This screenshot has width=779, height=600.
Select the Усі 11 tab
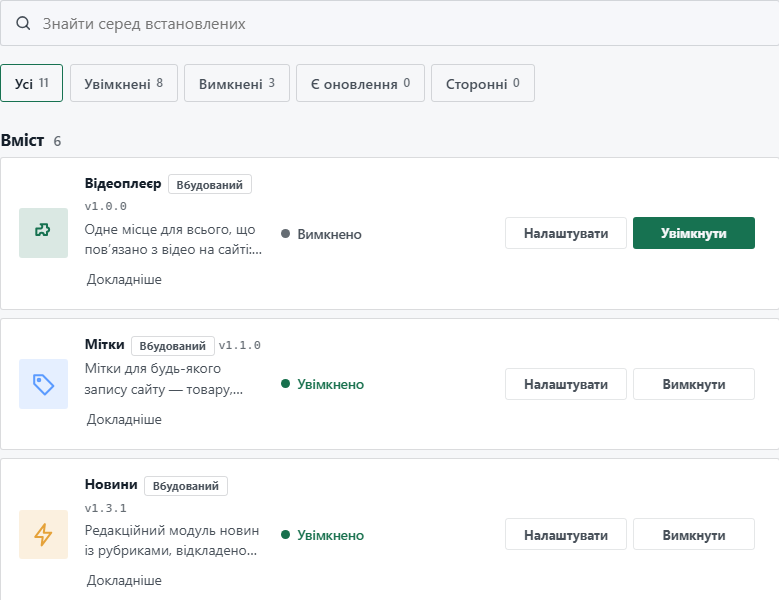pos(32,83)
